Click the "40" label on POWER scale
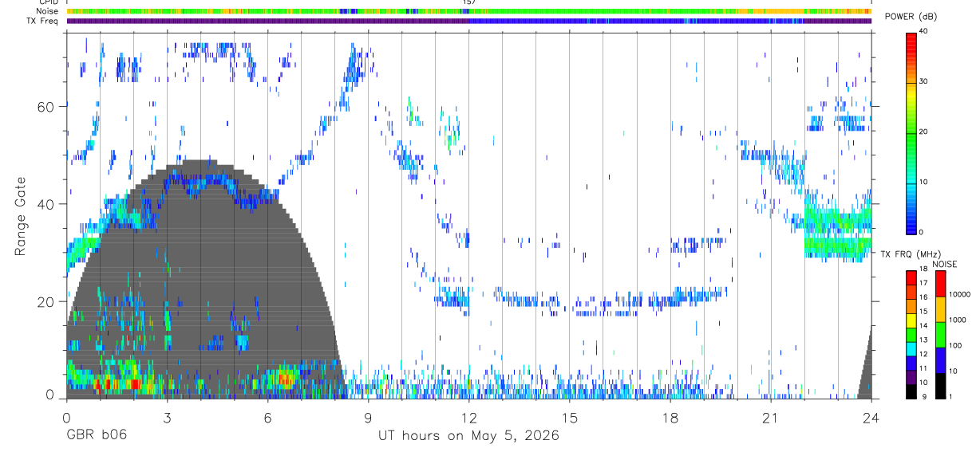This screenshot has height=452, width=980. [x=924, y=32]
